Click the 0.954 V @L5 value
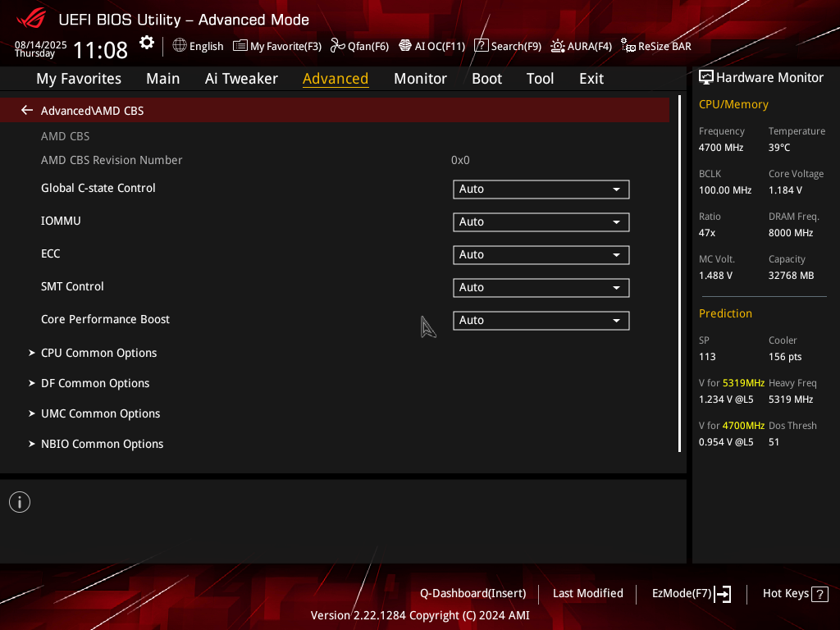This screenshot has width=840, height=630. (726, 442)
